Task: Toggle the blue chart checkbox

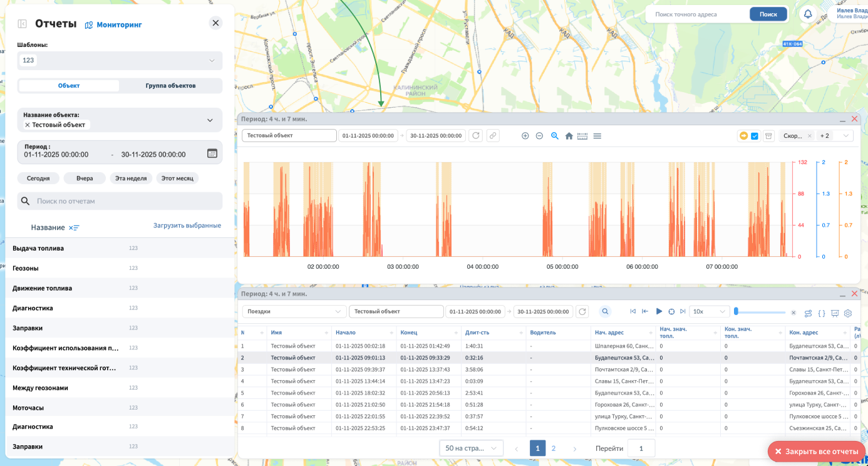Action: 755,136
